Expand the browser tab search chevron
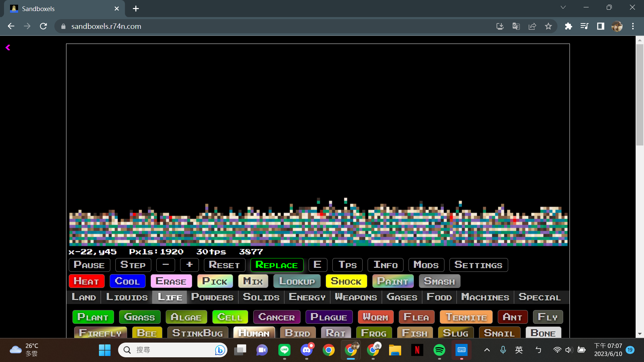 (x=563, y=7)
